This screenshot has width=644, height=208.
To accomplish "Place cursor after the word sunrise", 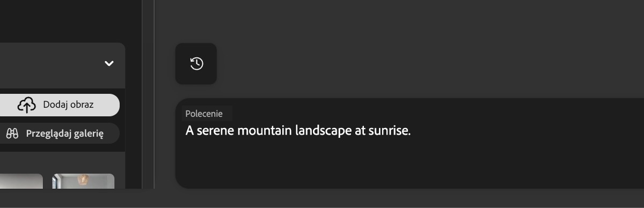I will click(411, 130).
